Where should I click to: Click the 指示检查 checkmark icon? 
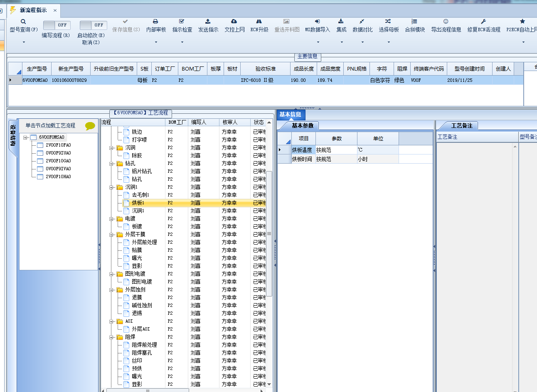pos(182,21)
